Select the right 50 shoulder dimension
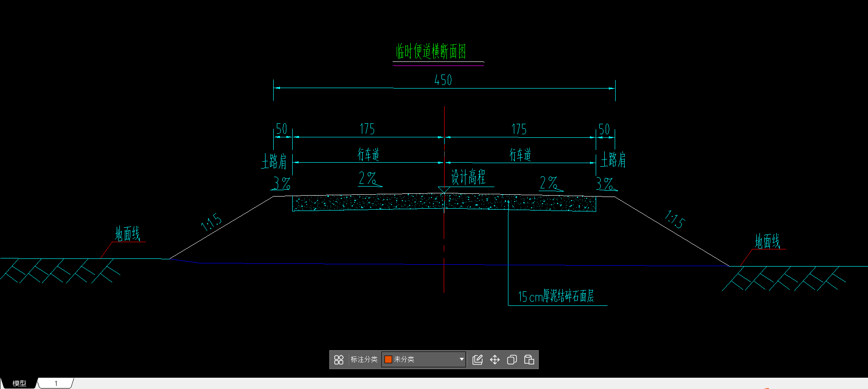 coord(604,129)
